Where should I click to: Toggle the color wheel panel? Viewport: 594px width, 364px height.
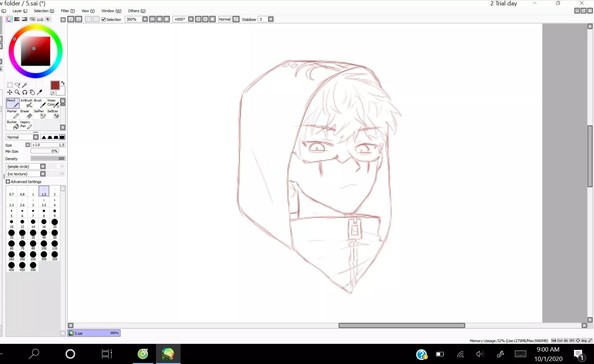(9, 19)
